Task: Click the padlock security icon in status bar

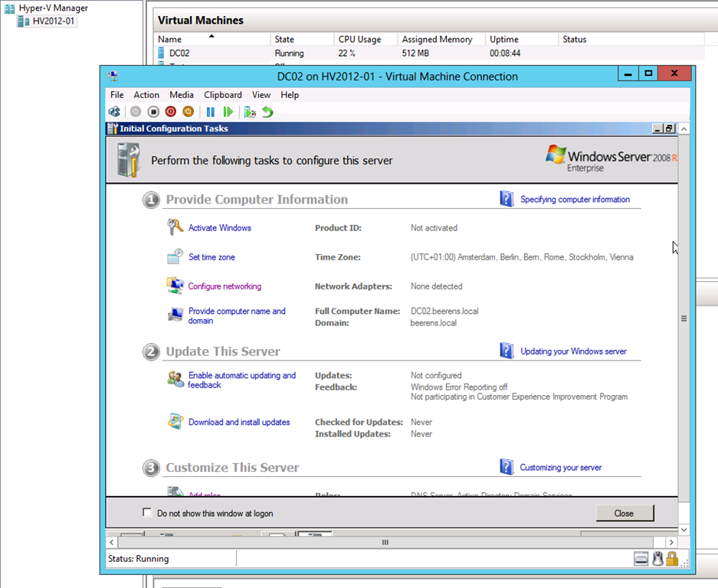Action: pyautogui.click(x=672, y=559)
